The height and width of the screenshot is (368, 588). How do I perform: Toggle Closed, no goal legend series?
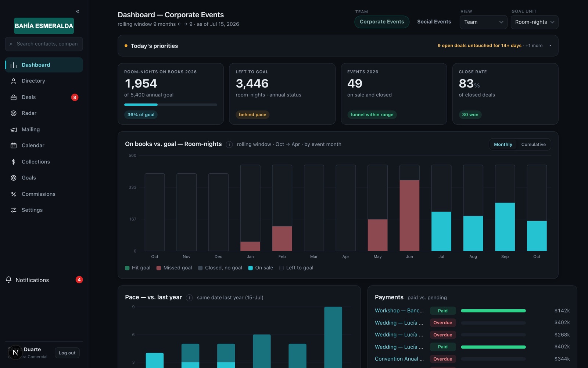pyautogui.click(x=220, y=268)
